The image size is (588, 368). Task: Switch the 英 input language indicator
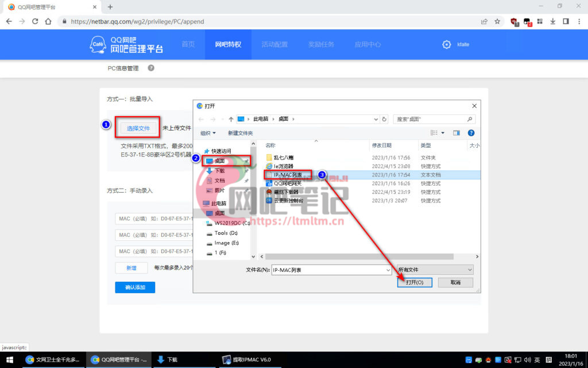point(537,360)
